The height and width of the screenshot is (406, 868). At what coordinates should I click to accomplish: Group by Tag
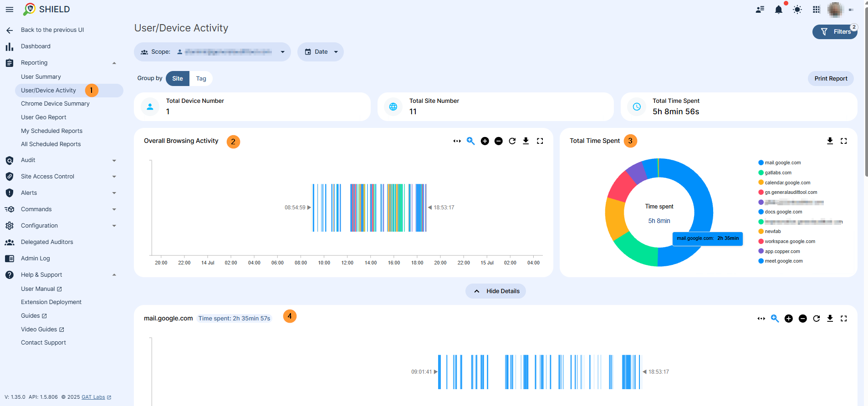click(x=201, y=79)
